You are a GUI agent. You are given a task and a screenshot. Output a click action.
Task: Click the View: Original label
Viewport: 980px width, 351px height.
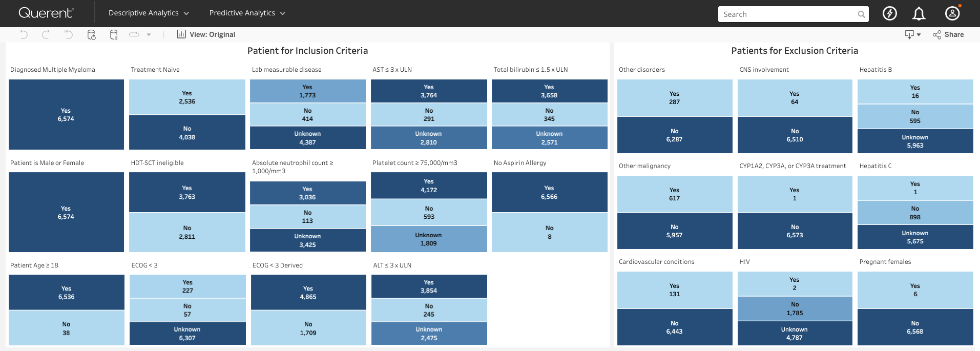[x=213, y=34]
